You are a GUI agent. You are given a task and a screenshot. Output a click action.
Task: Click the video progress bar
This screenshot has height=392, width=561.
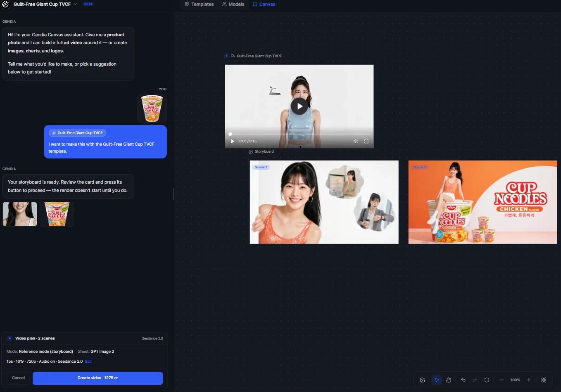click(x=300, y=134)
